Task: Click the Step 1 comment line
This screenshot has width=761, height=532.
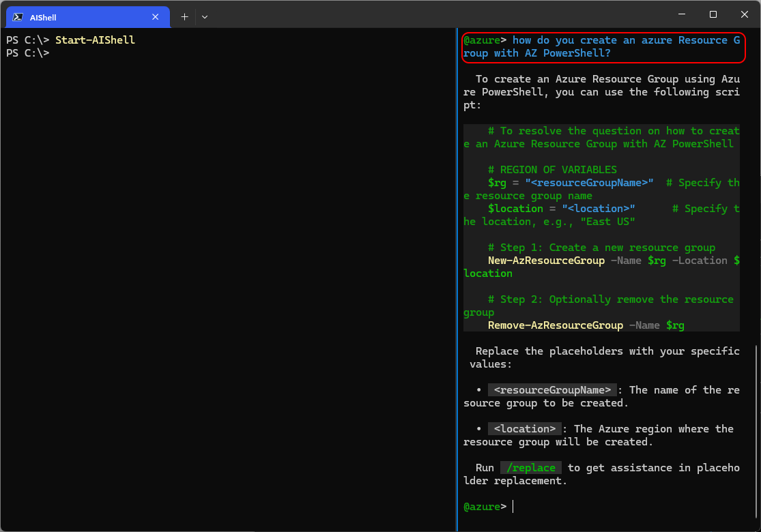Action: 602,248
